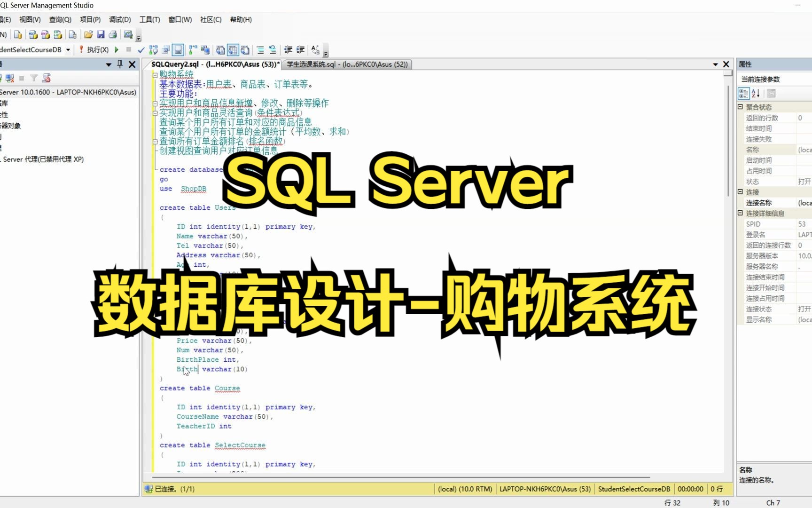Open the 社区(C) menu

click(x=211, y=19)
